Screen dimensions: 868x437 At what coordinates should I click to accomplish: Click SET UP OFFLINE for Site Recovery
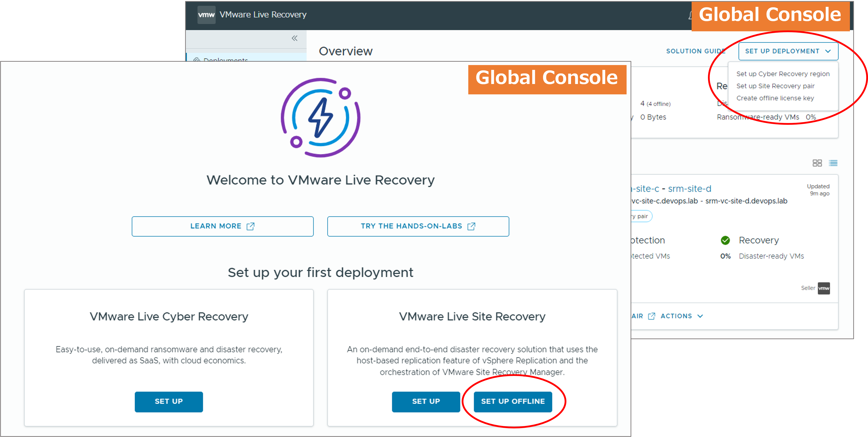[513, 401]
